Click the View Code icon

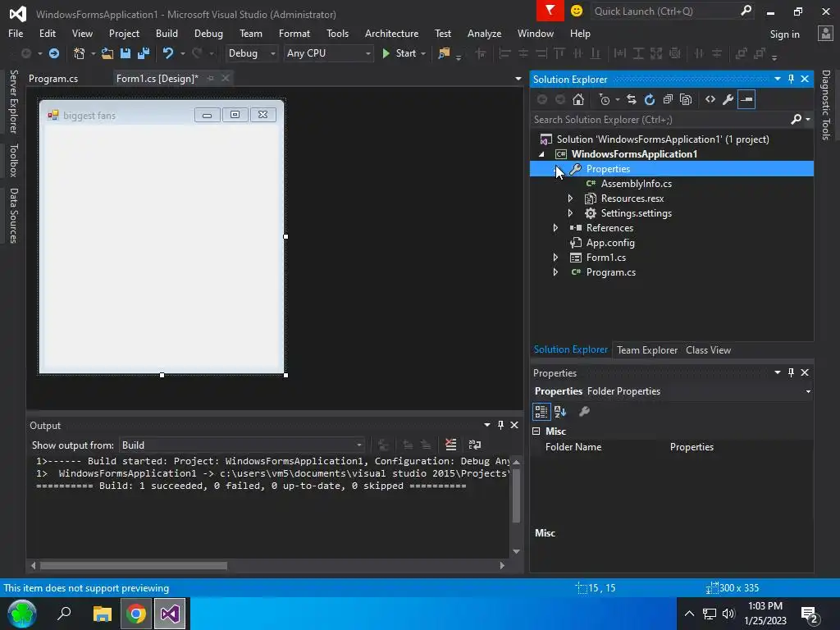click(x=710, y=99)
